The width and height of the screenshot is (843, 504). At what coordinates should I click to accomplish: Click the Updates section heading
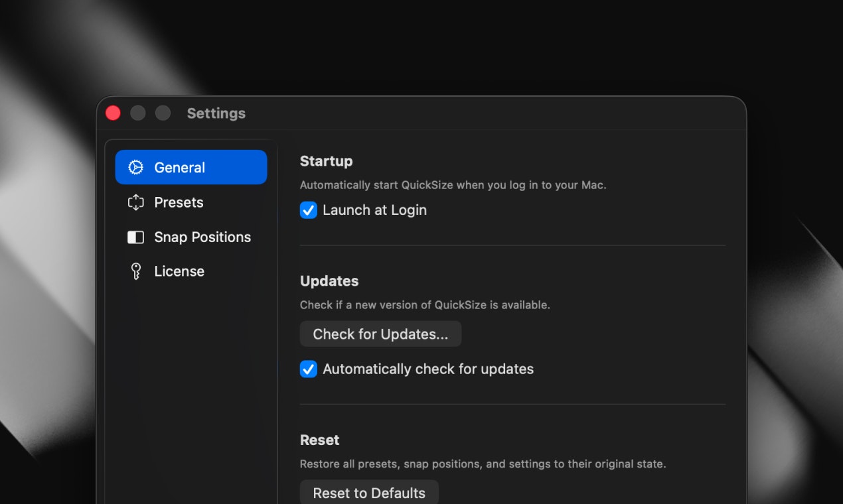pos(329,281)
